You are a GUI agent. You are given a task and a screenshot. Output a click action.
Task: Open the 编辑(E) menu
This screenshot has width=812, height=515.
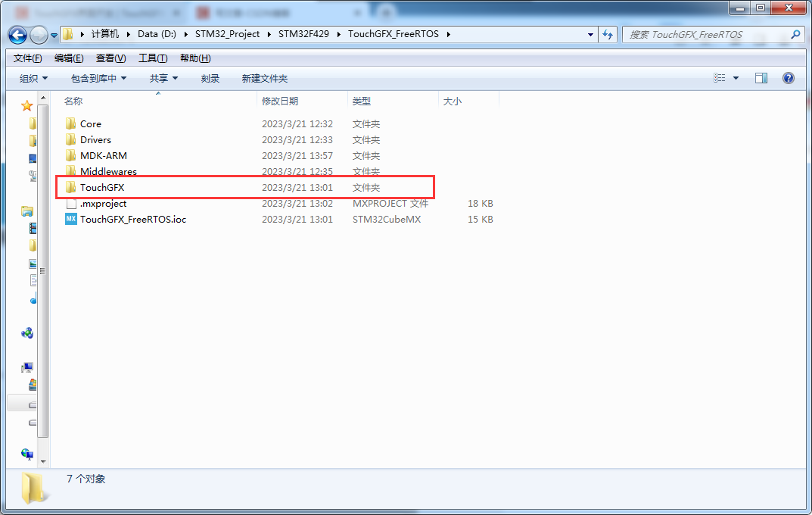pyautogui.click(x=69, y=58)
